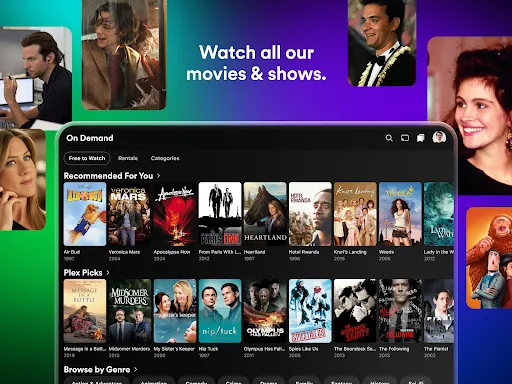512x384 pixels.
Task: Open the Boondock Saints poster
Action: tap(355, 311)
